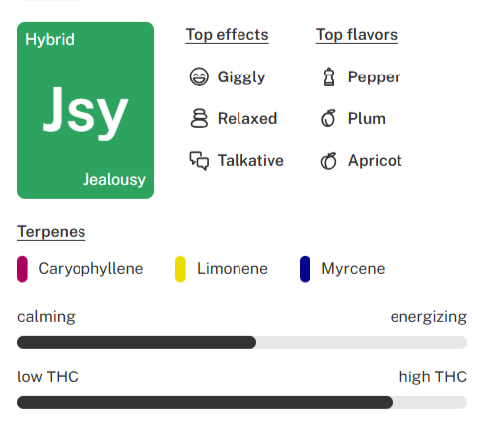Select the Myrcene terpene text
478x448 pixels.
(353, 269)
